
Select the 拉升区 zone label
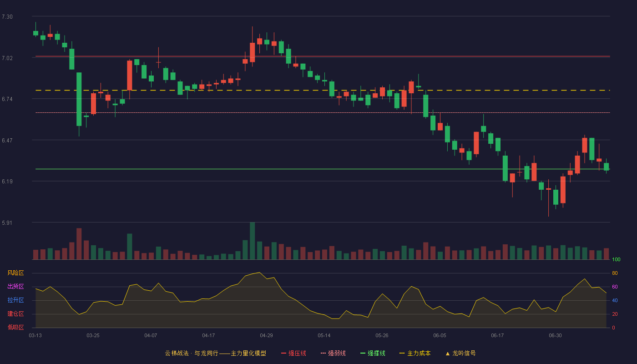15,300
